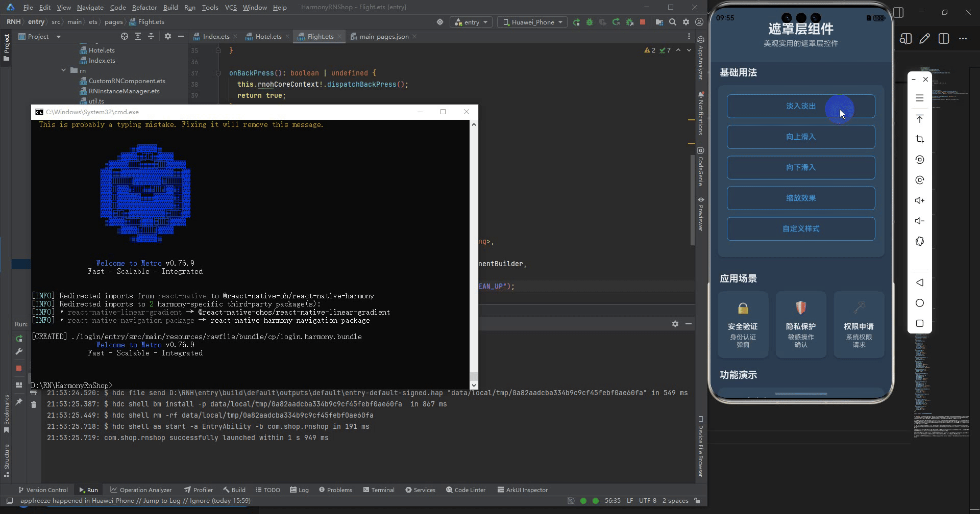
Task: Open Project panel options gear
Action: [x=168, y=36]
